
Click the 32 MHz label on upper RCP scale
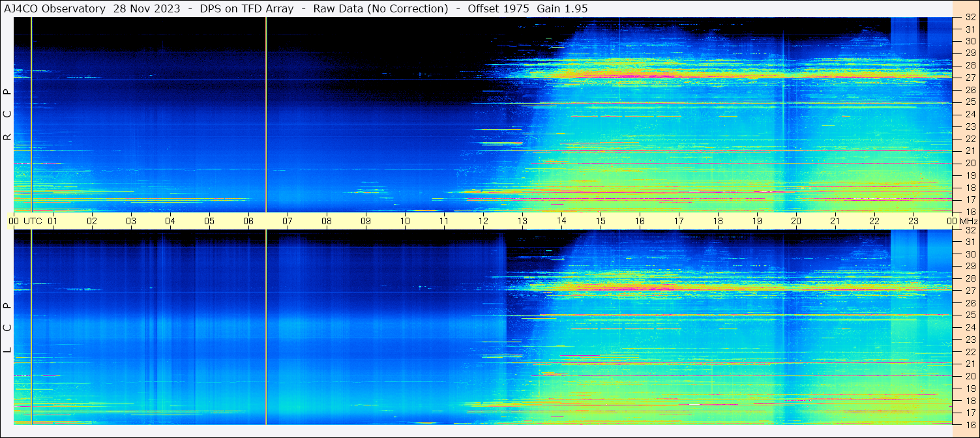[x=970, y=18]
